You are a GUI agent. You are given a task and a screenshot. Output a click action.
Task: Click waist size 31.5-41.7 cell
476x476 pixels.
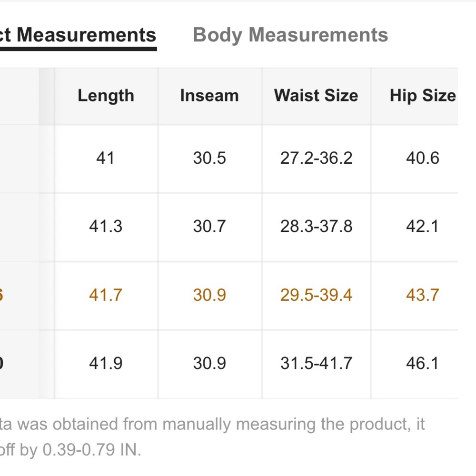coord(317,363)
